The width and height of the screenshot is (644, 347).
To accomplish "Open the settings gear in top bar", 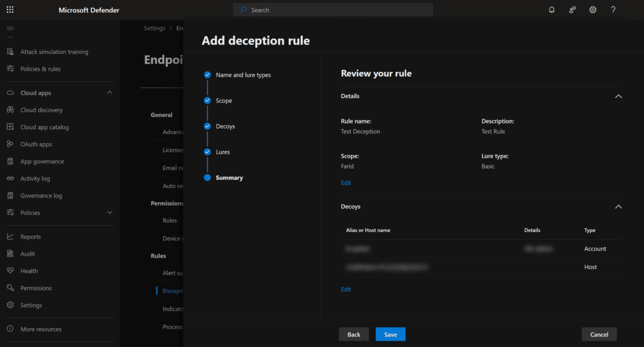I will (592, 10).
